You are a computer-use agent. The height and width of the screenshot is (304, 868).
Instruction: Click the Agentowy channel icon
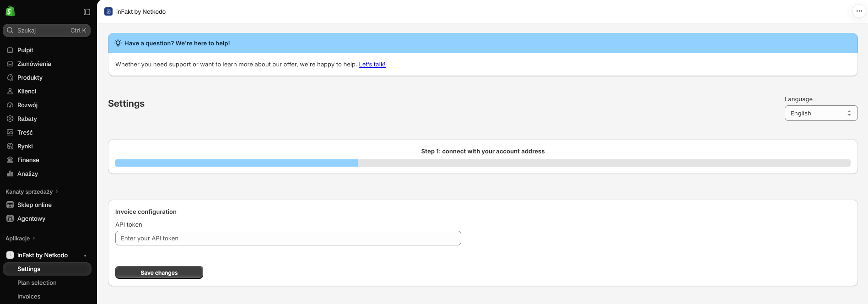[x=10, y=218]
